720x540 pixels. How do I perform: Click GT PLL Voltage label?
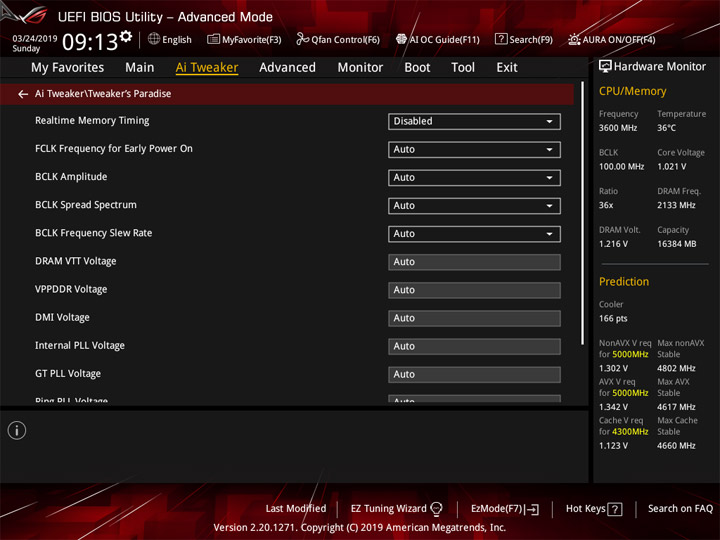[68, 374]
